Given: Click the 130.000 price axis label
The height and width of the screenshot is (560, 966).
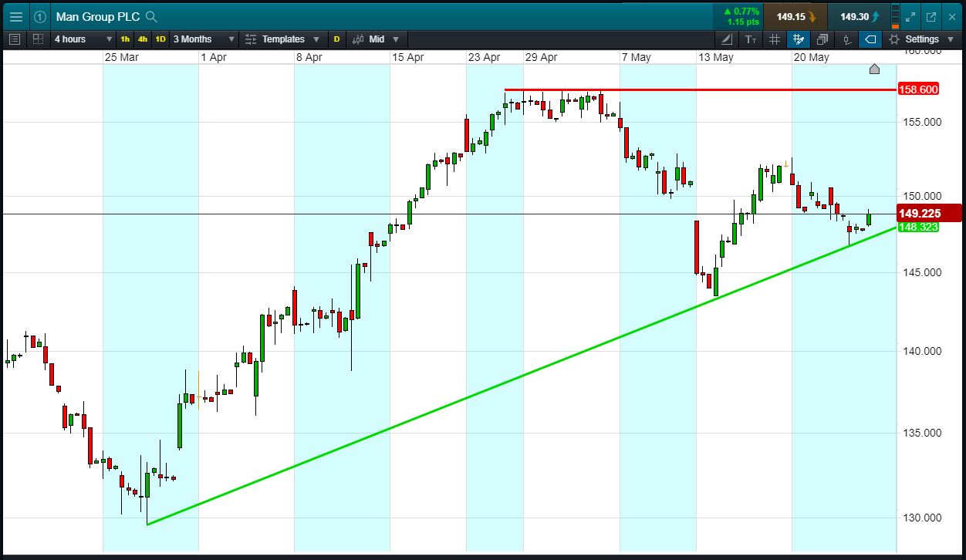Looking at the screenshot, I should click(921, 518).
